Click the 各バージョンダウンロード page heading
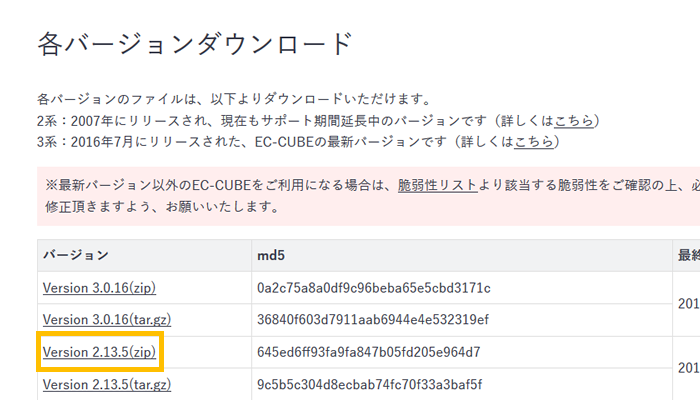 195,44
